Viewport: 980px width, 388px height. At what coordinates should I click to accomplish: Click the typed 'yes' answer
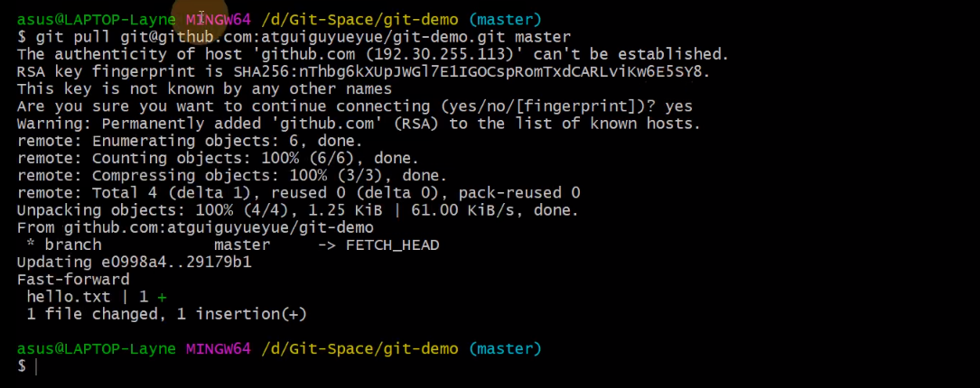(678, 106)
